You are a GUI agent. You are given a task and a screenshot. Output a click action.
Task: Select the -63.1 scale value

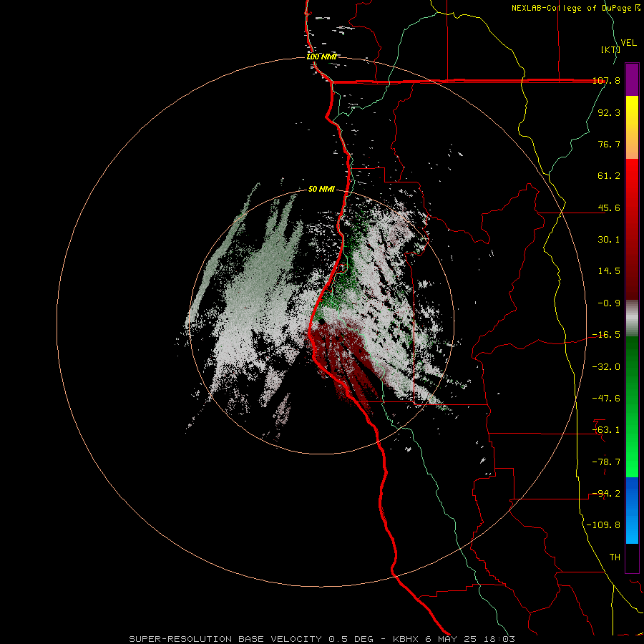pos(606,430)
